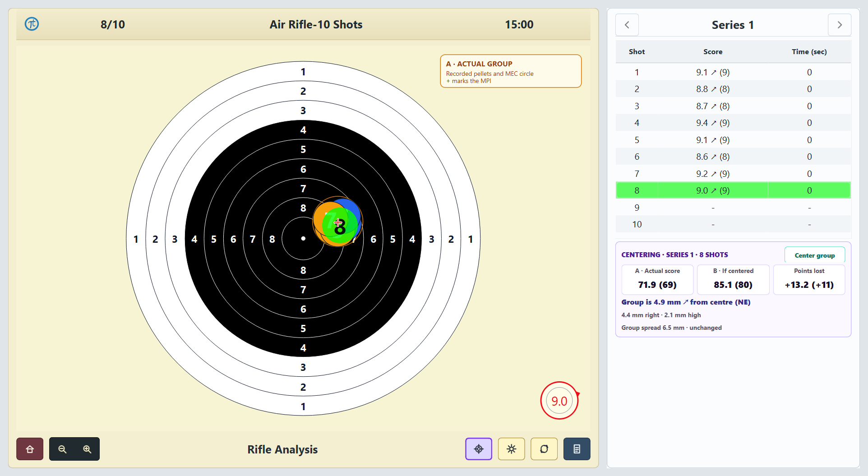This screenshot has width=868, height=476.
Task: Select shot 7 row scoring 9.2
Action: (x=733, y=174)
